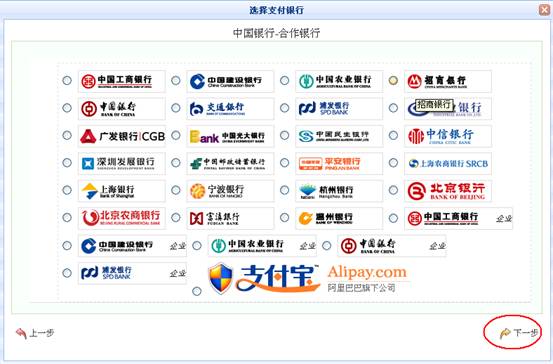Select radio button beside 广发银行 CGB
The width and height of the screenshot is (553, 364).
(67, 135)
